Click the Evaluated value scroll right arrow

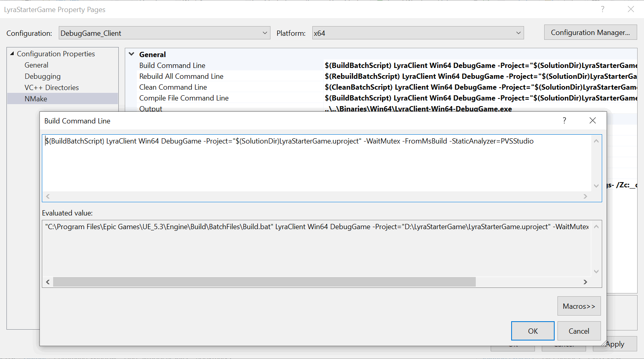pos(585,282)
